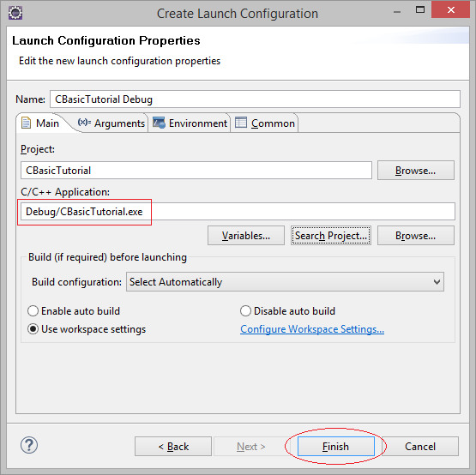Switch to the Arguments tab
This screenshot has width=476, height=475.
point(111,123)
